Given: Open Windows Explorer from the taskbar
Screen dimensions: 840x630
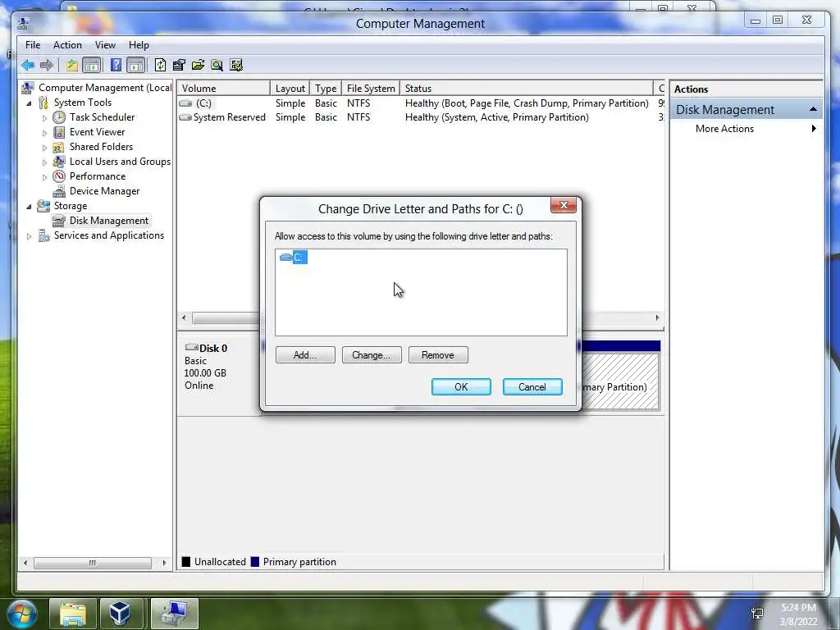Looking at the screenshot, I should (x=73, y=614).
